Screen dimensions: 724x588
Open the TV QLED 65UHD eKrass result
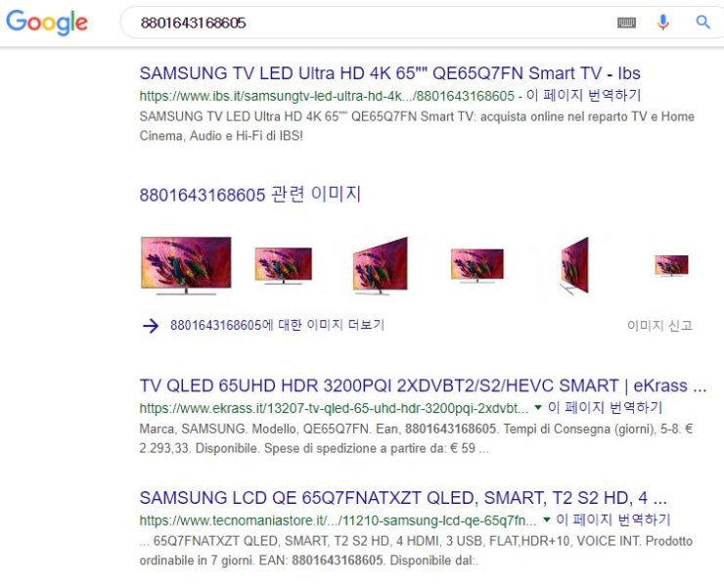click(423, 385)
